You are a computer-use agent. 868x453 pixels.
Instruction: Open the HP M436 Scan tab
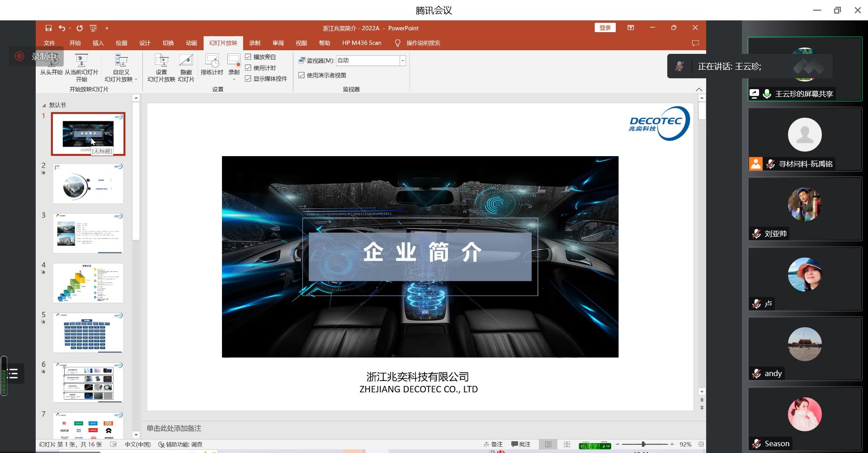pos(362,43)
